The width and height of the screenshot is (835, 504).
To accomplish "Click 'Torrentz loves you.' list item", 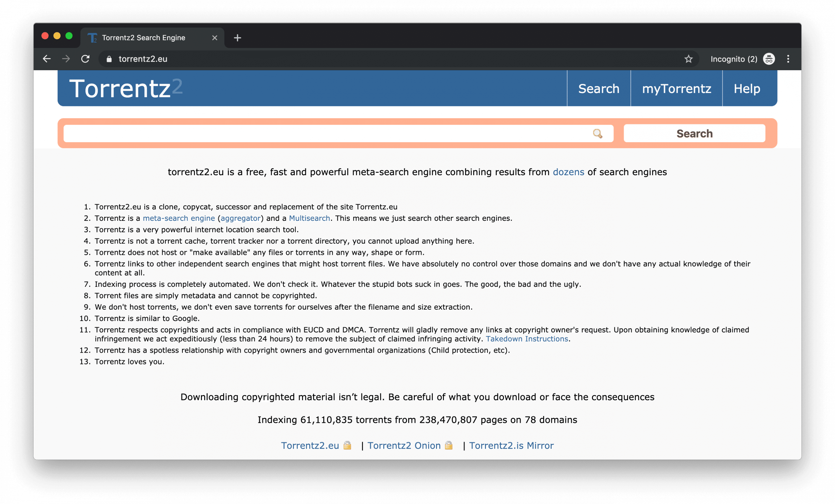I will pos(129,361).
